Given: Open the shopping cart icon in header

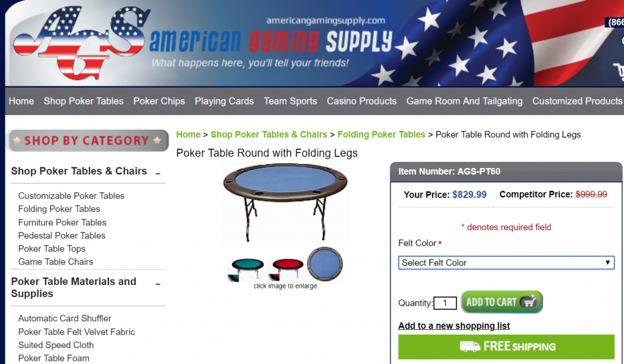Looking at the screenshot, I should point(619,72).
